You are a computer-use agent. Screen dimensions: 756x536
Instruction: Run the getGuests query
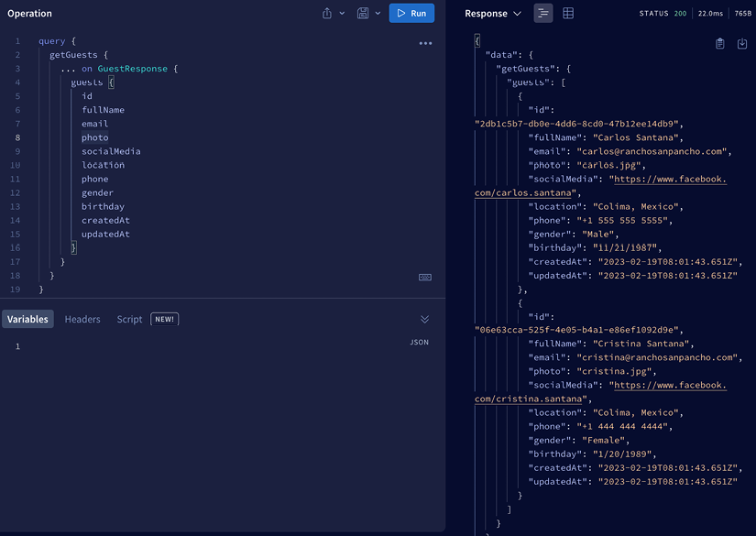411,13
